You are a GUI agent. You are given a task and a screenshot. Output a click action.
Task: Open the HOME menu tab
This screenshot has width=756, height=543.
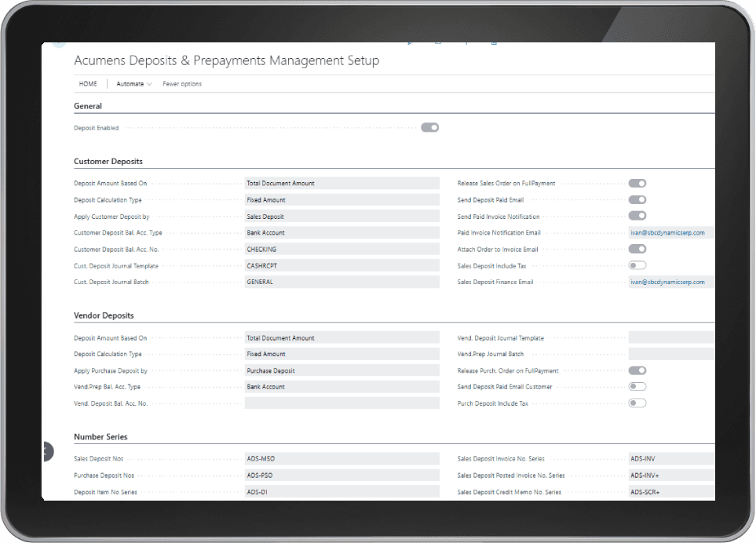[x=88, y=84]
